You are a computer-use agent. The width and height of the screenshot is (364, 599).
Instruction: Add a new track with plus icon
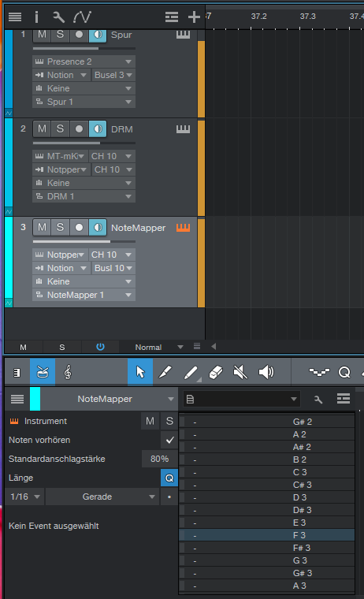(x=194, y=17)
